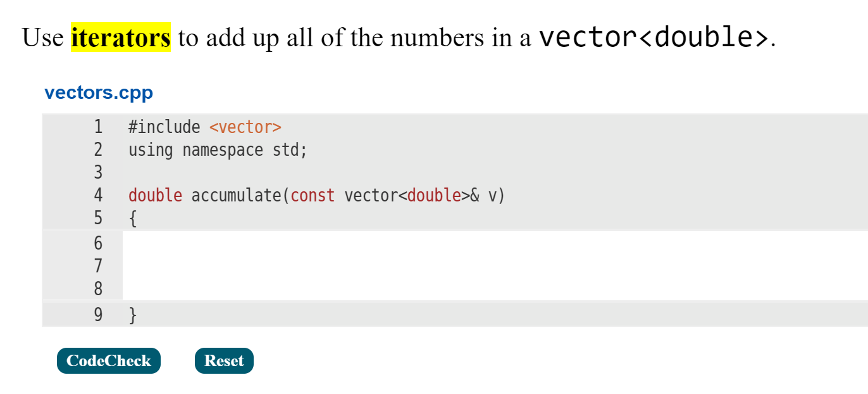Click the opening brace on line 5

coord(132,218)
